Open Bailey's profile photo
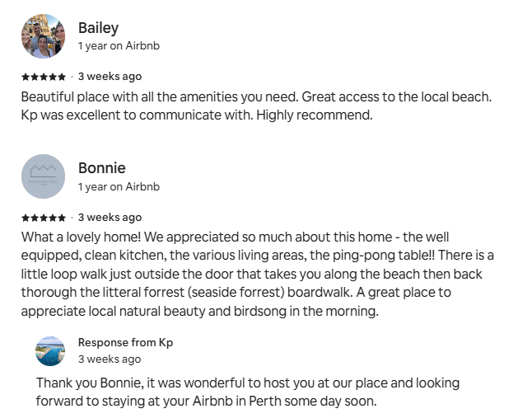The width and height of the screenshot is (532, 418). coord(43,35)
